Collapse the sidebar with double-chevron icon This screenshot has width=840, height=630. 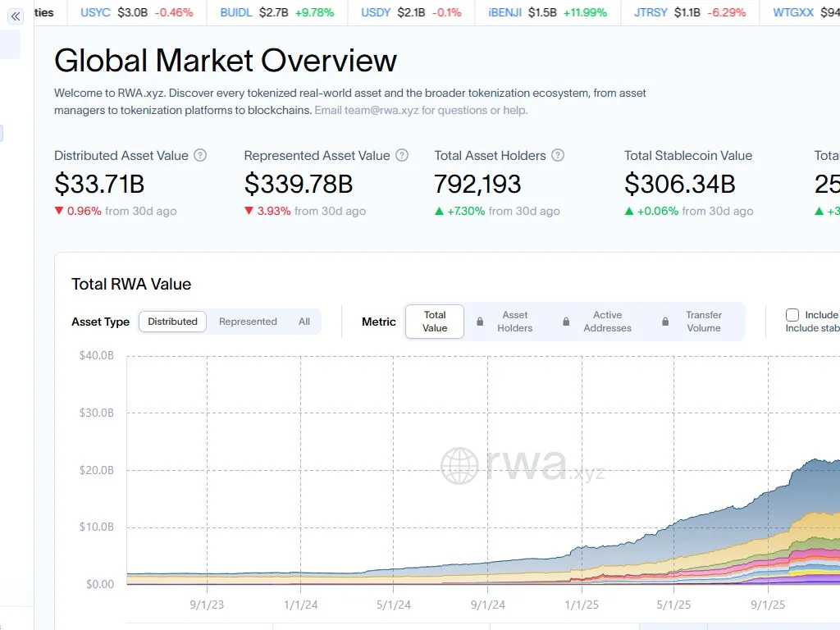coord(16,16)
